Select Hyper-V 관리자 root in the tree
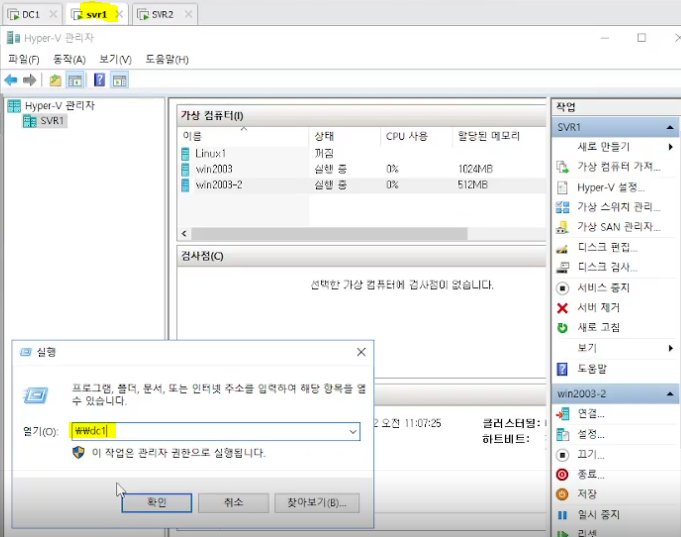Image resolution: width=681 pixels, height=537 pixels. pos(51,106)
